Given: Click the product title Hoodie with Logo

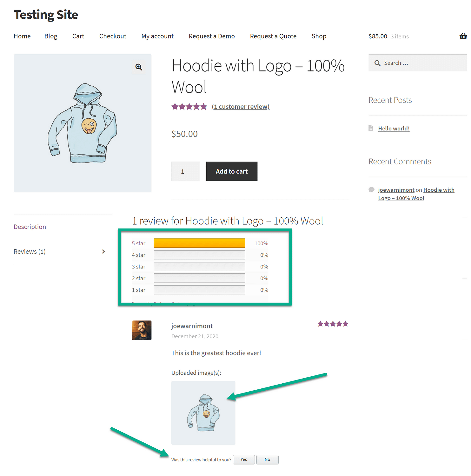Looking at the screenshot, I should (258, 76).
